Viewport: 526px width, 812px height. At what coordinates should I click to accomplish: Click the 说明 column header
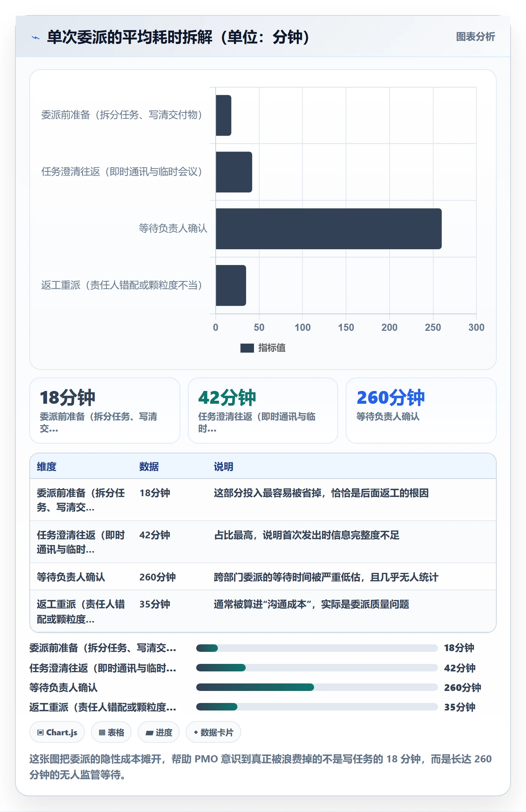pos(224,467)
